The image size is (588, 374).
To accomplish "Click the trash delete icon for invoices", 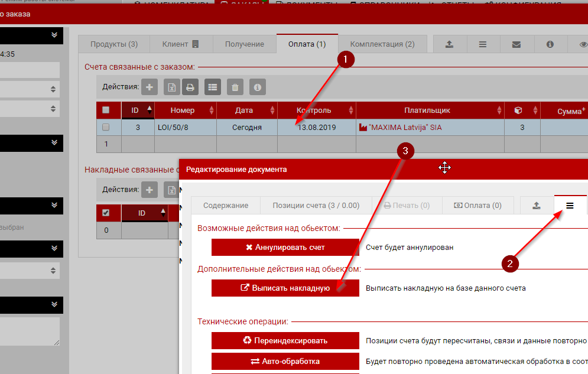I will pyautogui.click(x=235, y=87).
